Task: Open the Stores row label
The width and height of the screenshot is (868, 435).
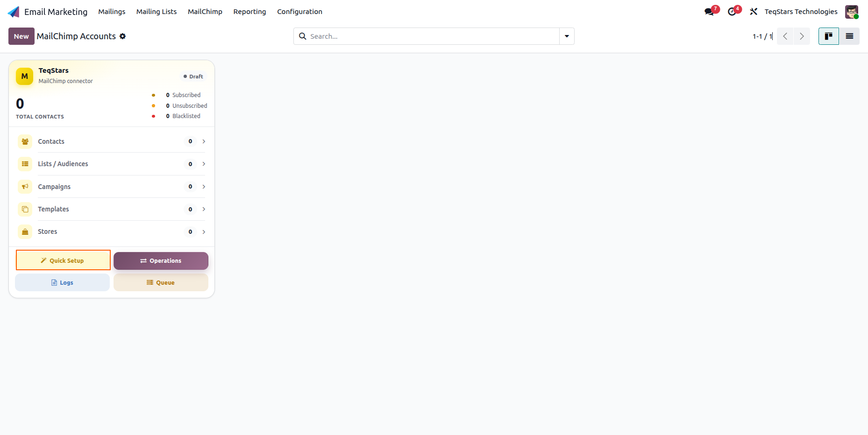Action: [47, 232]
